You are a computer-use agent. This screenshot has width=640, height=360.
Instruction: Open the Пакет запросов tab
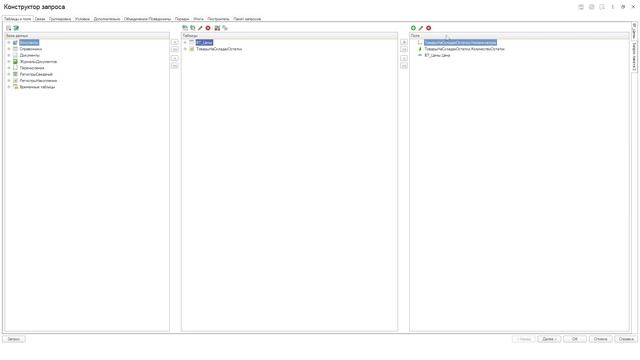click(x=247, y=19)
